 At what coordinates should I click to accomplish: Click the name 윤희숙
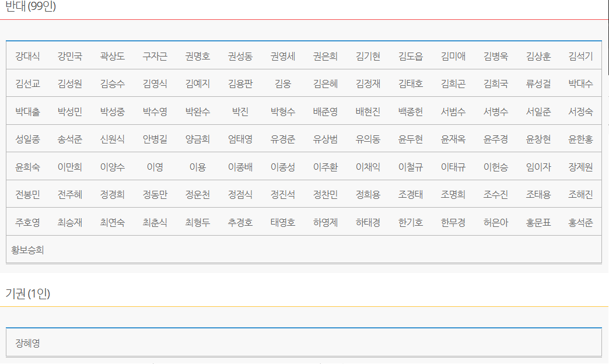point(27,167)
